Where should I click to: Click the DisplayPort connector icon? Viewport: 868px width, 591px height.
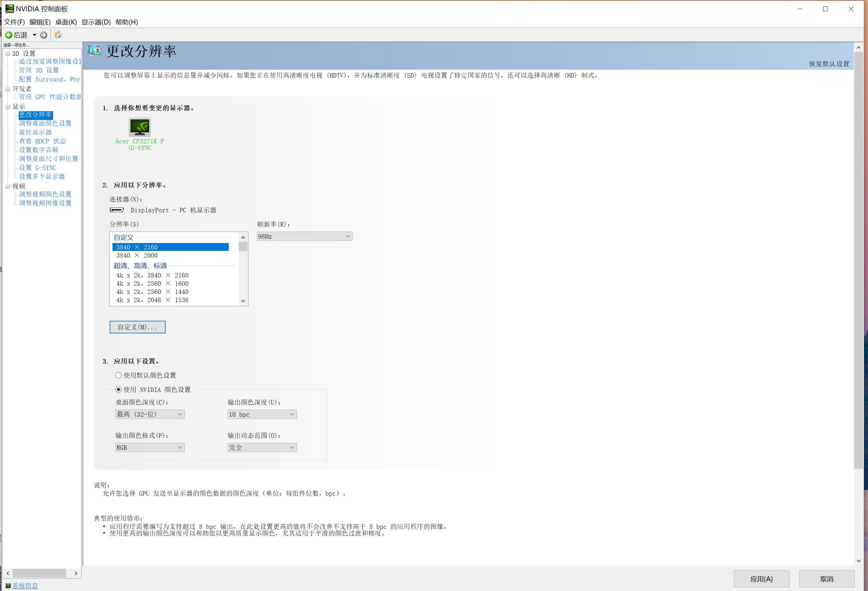[117, 210]
